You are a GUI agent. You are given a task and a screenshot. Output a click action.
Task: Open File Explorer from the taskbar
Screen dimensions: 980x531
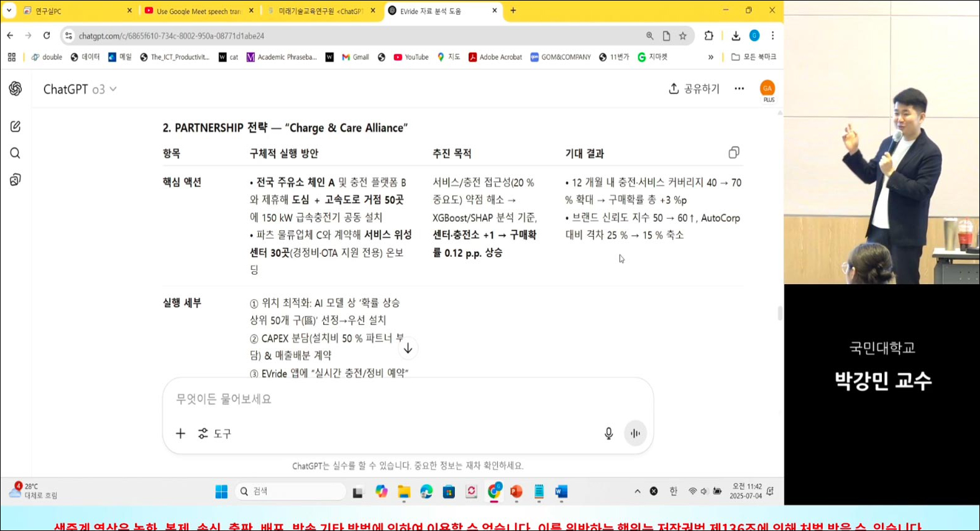[404, 491]
